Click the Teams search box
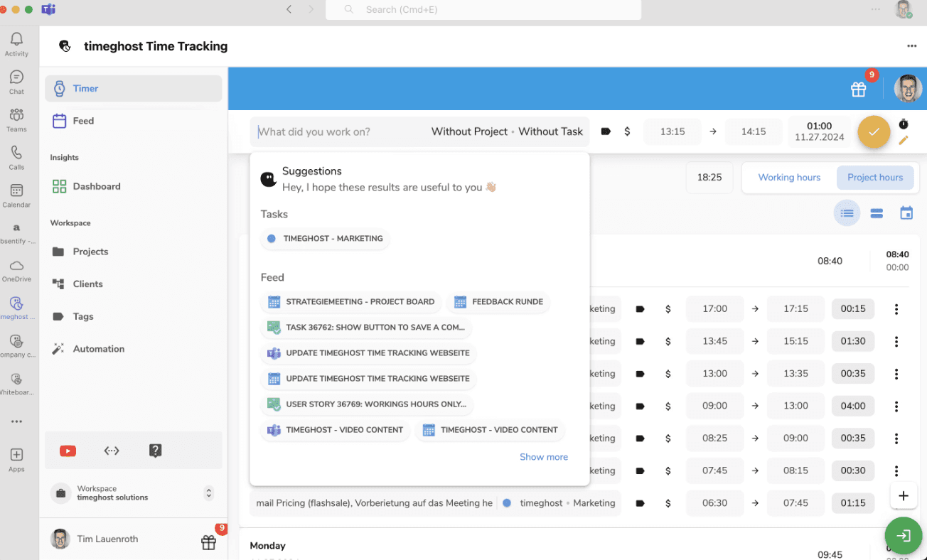The height and width of the screenshot is (560, 927). [x=483, y=10]
